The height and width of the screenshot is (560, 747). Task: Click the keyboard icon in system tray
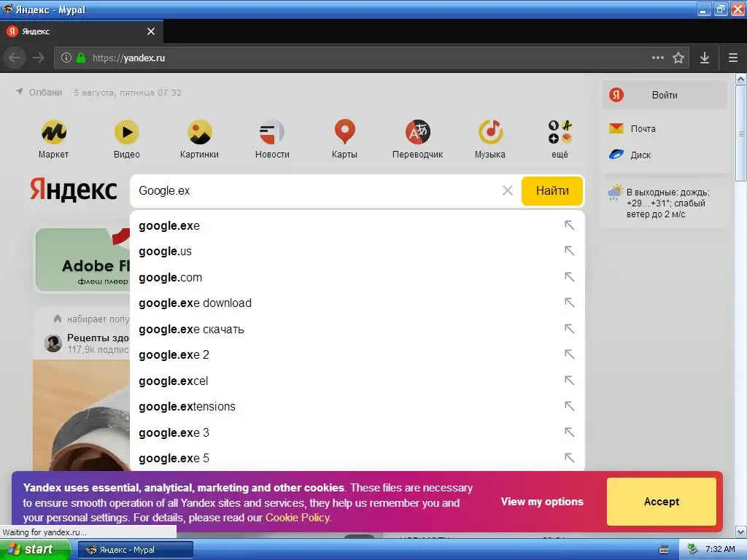click(664, 550)
